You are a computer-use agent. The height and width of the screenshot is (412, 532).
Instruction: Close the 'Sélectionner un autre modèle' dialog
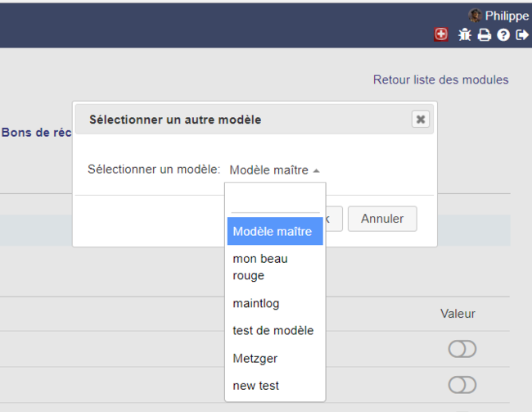pyautogui.click(x=420, y=120)
